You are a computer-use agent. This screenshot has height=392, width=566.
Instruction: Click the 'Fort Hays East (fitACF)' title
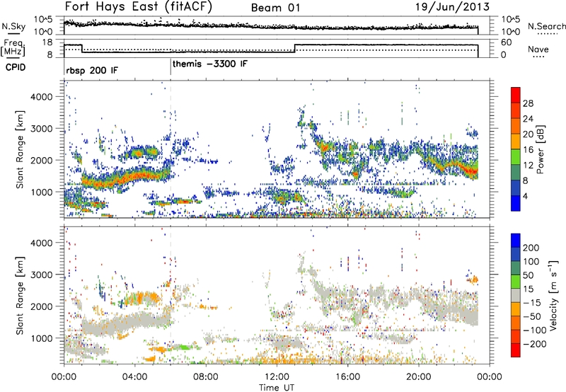pyautogui.click(x=139, y=7)
